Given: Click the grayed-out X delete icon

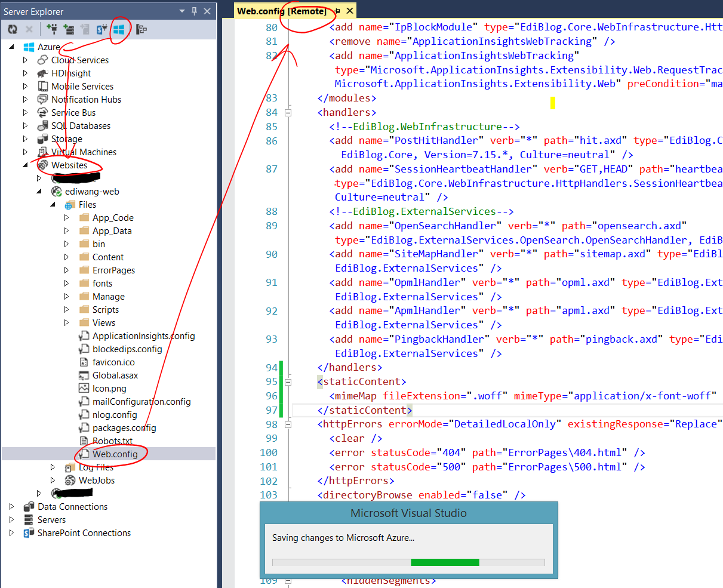Looking at the screenshot, I should point(29,29).
